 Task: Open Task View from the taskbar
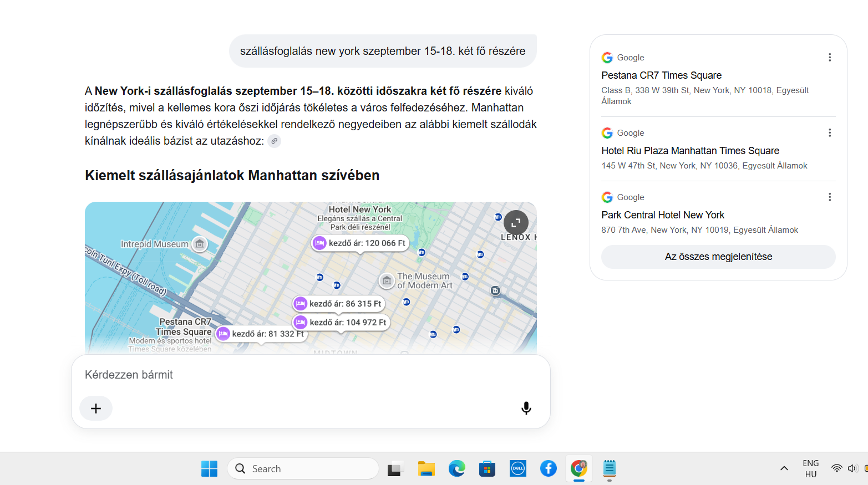(x=395, y=469)
